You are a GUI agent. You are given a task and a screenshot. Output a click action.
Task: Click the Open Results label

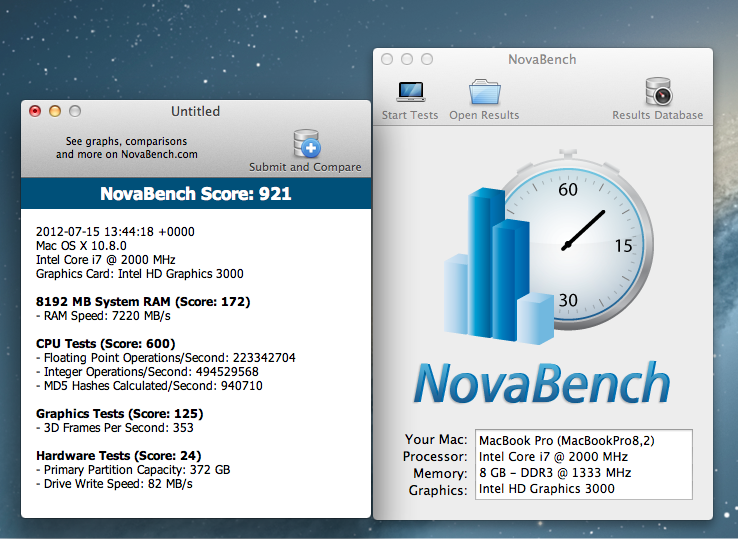[484, 115]
